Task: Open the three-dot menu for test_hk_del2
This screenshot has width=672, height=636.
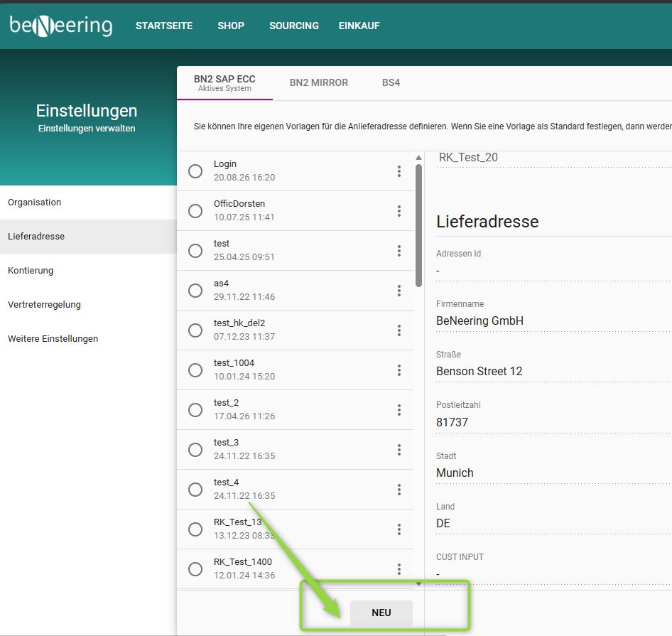Action: [x=399, y=330]
